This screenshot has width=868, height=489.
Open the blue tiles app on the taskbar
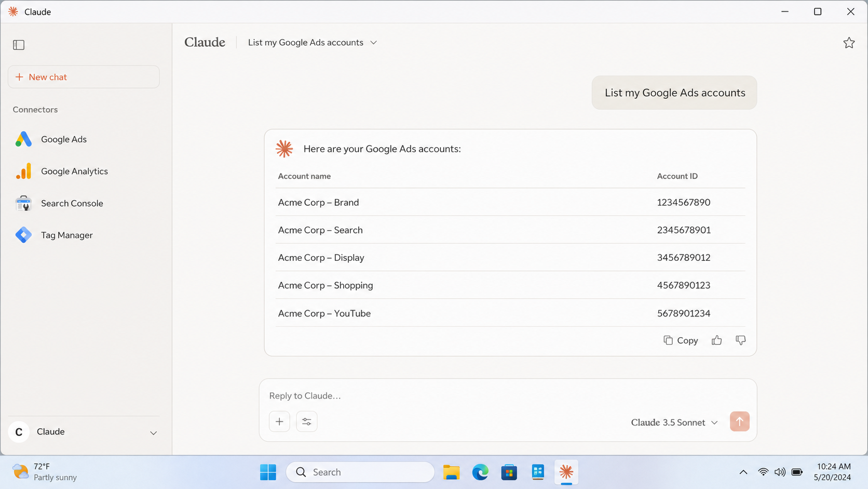click(x=538, y=472)
